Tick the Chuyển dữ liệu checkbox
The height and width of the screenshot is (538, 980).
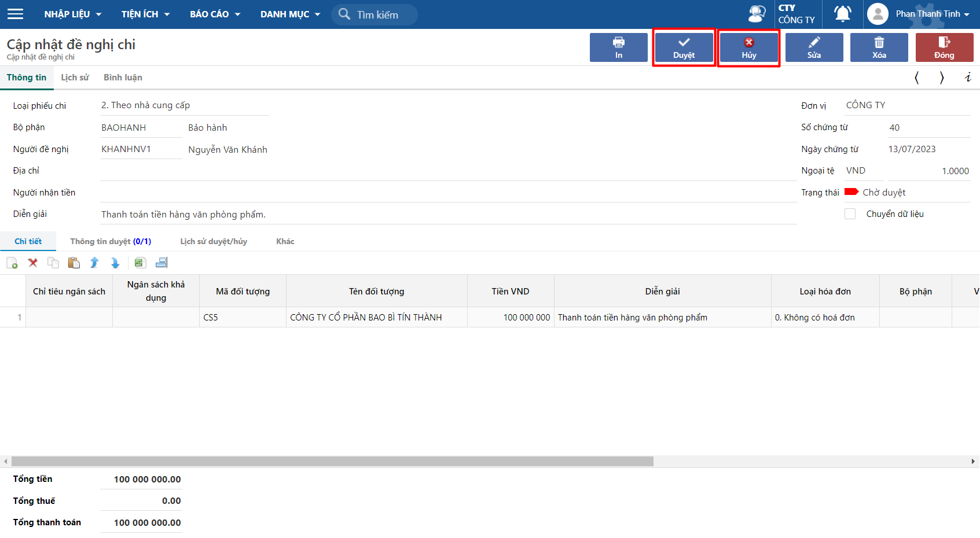pos(850,214)
